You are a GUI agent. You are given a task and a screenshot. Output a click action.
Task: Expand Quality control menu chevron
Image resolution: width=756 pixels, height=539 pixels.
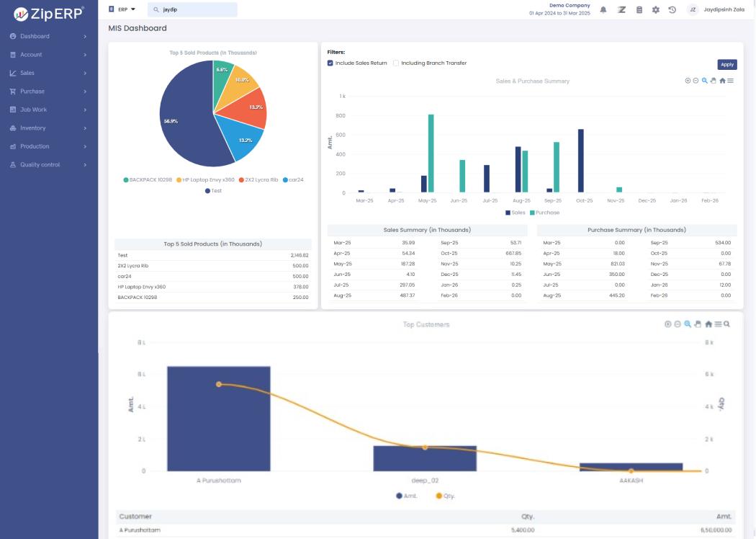[85, 165]
